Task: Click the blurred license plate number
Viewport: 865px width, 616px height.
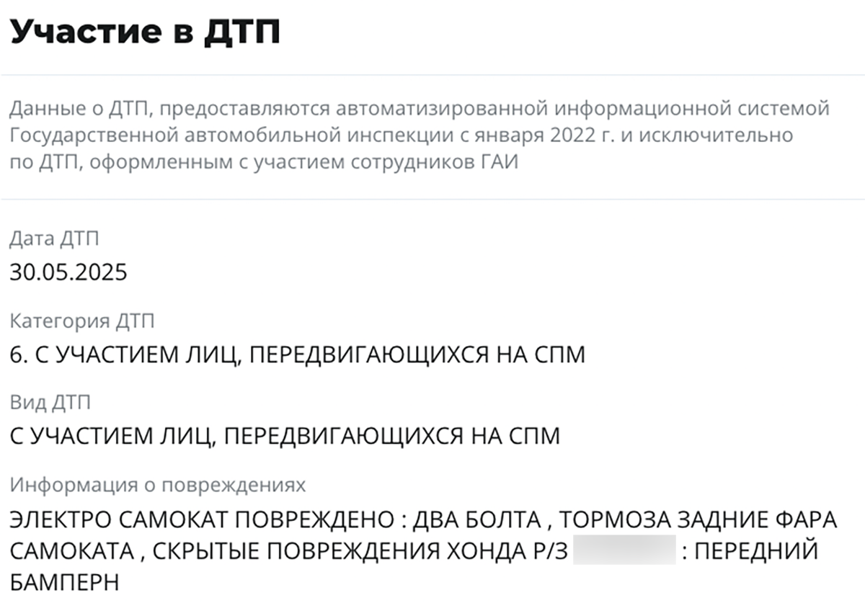Action: coord(624,551)
